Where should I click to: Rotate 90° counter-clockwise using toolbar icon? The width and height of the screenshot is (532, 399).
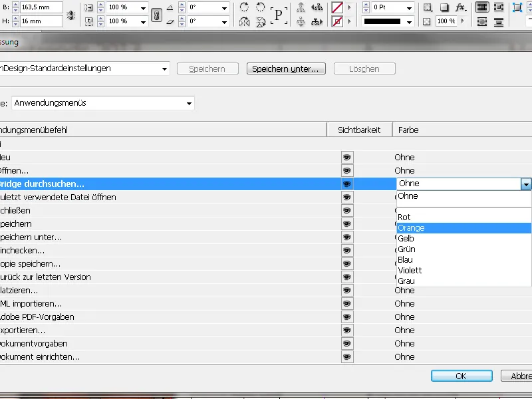click(260, 7)
